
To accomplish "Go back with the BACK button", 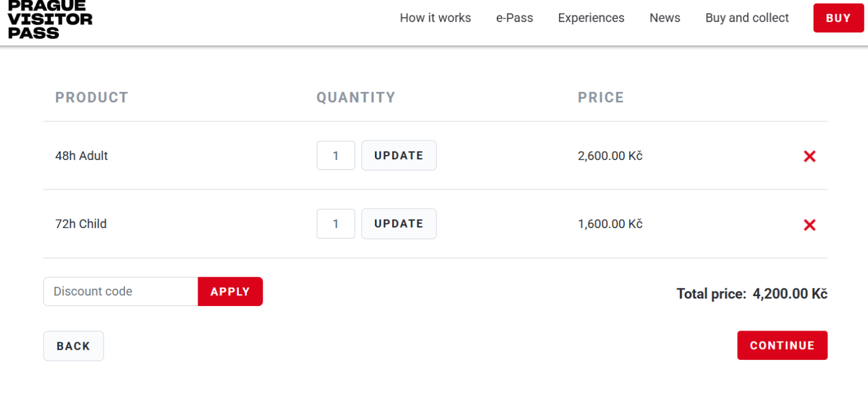I will point(74,346).
